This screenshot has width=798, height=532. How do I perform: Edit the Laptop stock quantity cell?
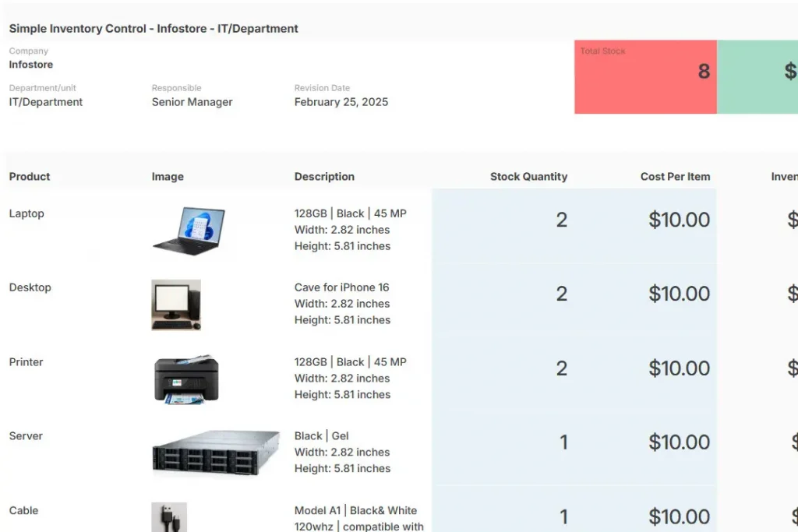click(x=561, y=220)
